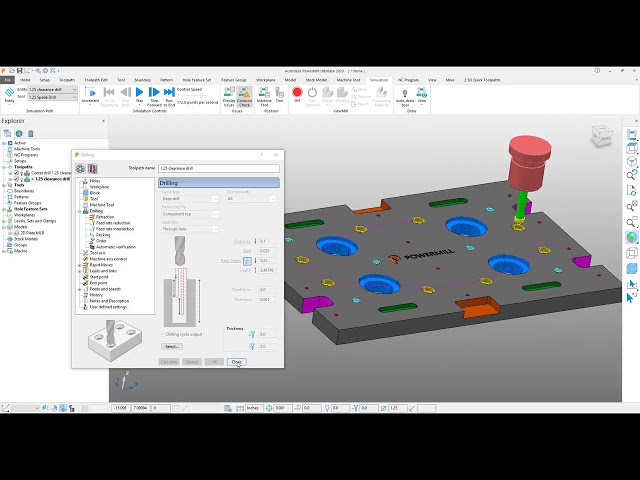Switch to 2.5D Quick Toolpaths tab
The width and height of the screenshot is (640, 480).
coord(482,80)
